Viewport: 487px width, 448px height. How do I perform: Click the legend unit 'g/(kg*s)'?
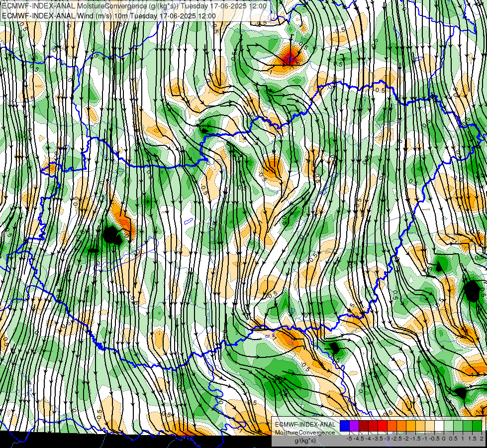click(x=305, y=441)
